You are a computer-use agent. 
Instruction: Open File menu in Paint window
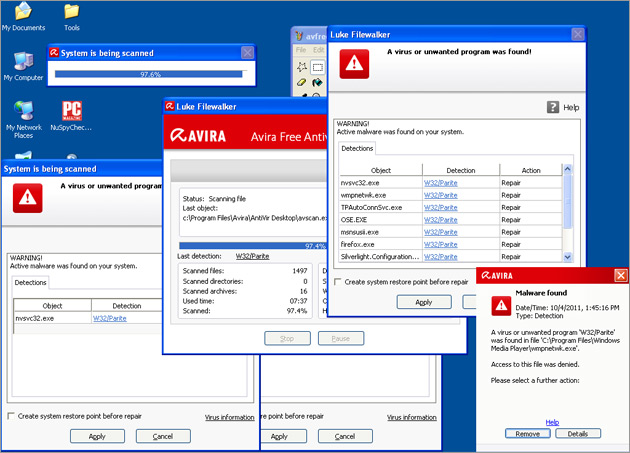point(301,50)
